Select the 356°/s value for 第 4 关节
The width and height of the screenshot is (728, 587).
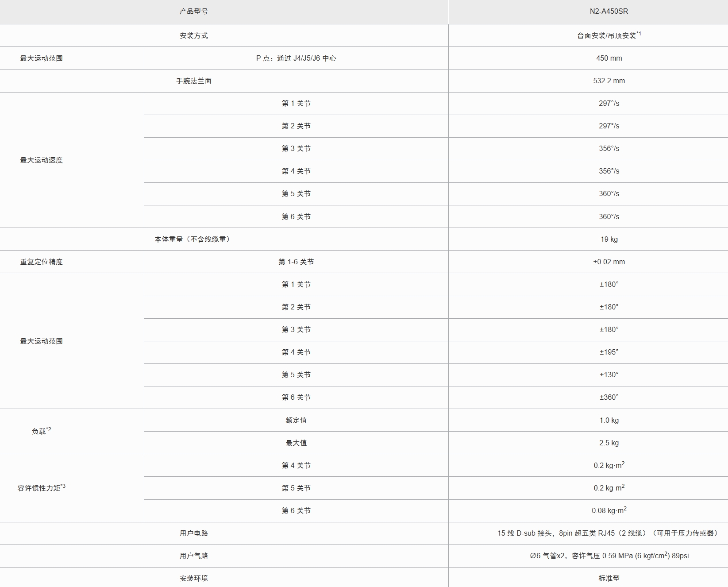click(609, 171)
